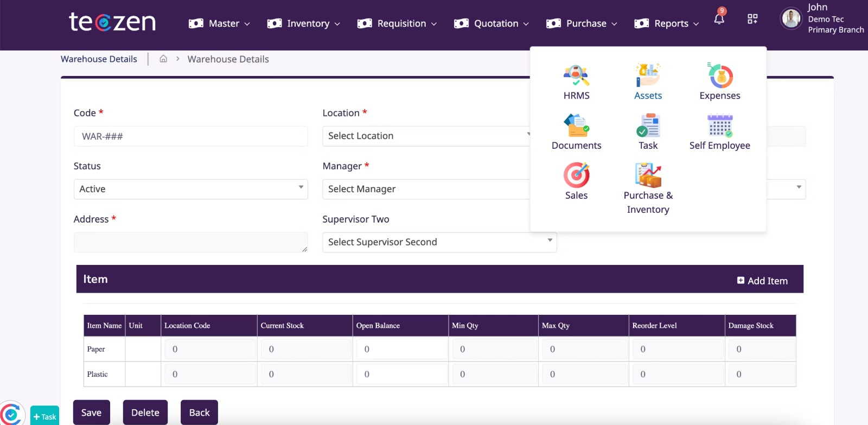Image resolution: width=868 pixels, height=425 pixels.
Task: Open the Documents module
Action: click(x=576, y=126)
